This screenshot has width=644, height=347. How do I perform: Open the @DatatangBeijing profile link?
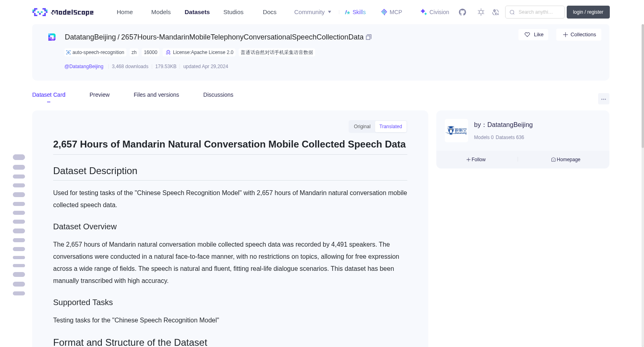[84, 66]
